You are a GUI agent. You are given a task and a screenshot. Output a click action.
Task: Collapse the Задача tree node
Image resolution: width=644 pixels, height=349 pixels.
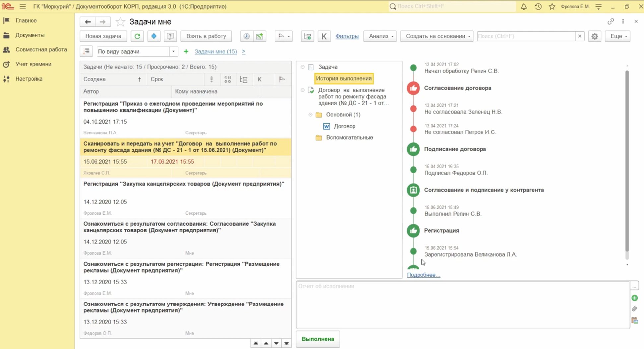pyautogui.click(x=302, y=67)
